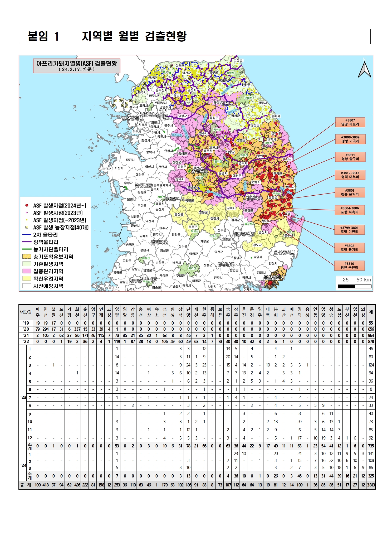392x555 pixels.
Task: Click the 아프리카돼지열병(ASF) 검출현황 map title box
Action: pos(76,66)
